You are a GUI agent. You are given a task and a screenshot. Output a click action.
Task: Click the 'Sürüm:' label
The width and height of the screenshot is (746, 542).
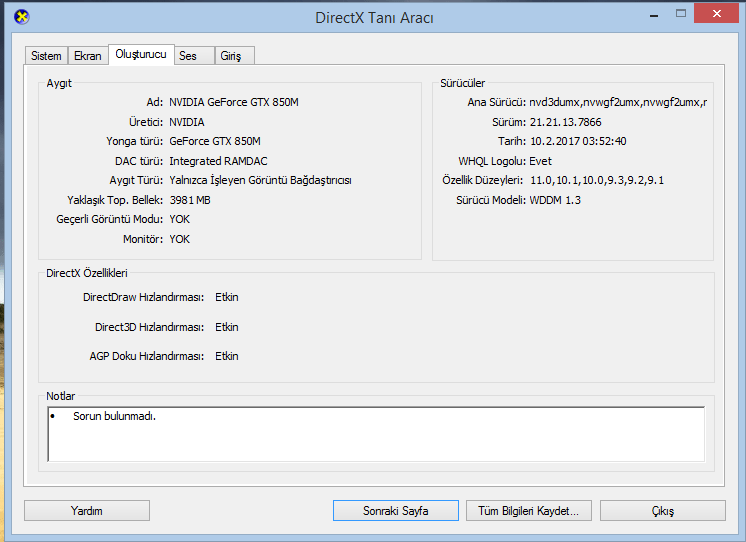509,122
